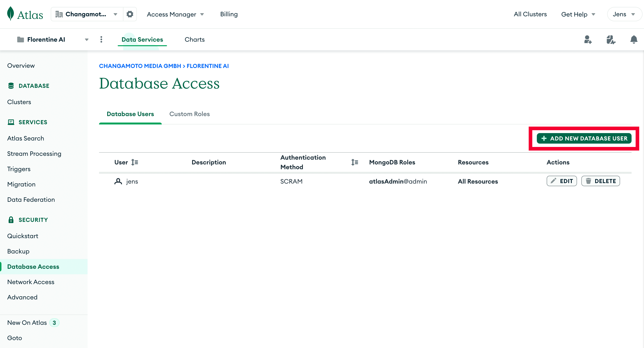
Task: Click the Services section icon
Action: tap(11, 122)
